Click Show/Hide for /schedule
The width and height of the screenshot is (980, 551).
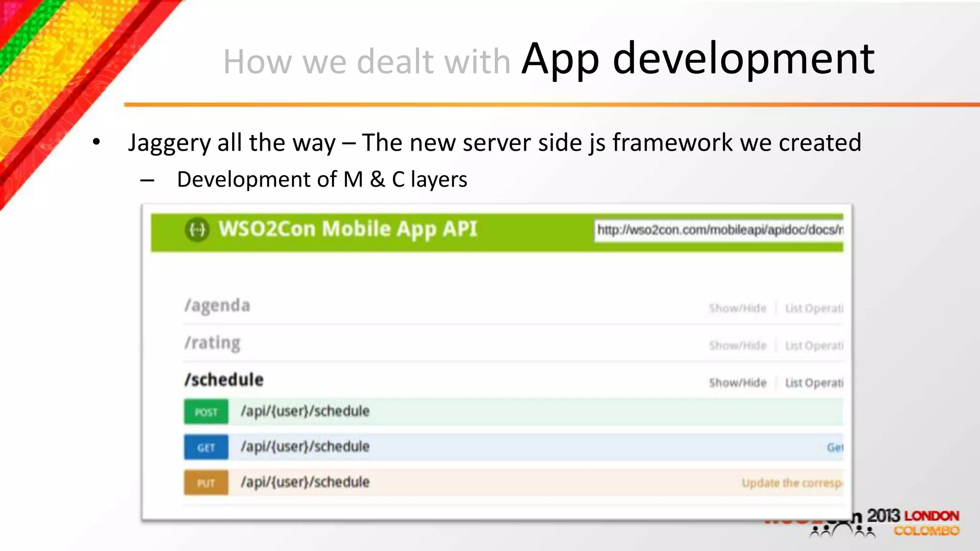pyautogui.click(x=737, y=383)
